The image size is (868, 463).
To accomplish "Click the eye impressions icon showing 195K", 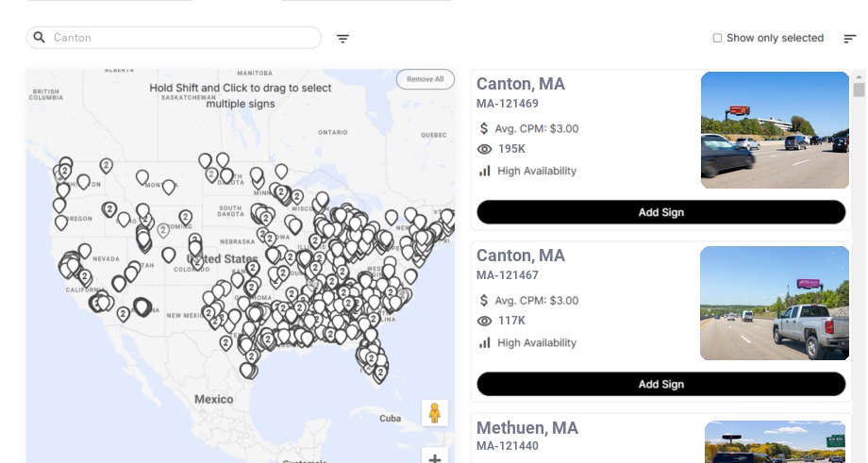I will tap(485, 149).
